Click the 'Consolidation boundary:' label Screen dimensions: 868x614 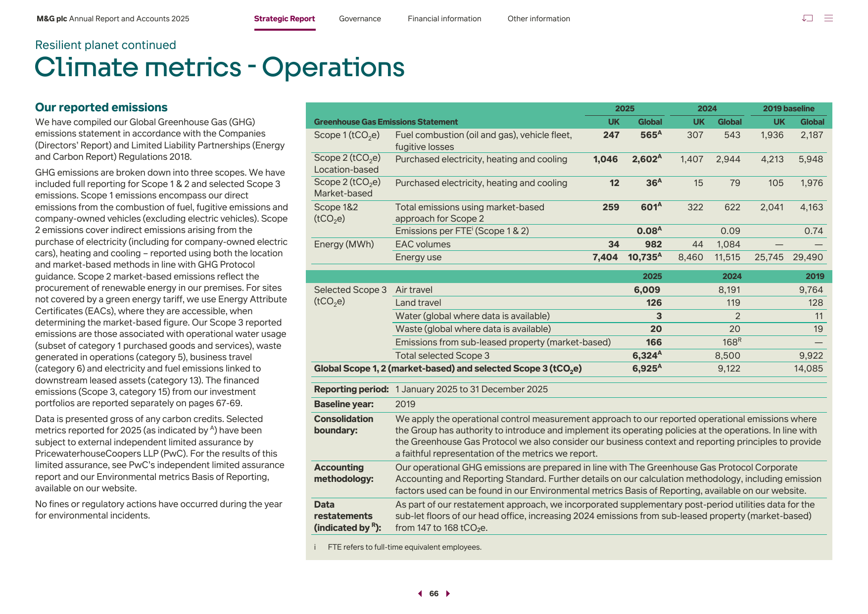[344, 425]
